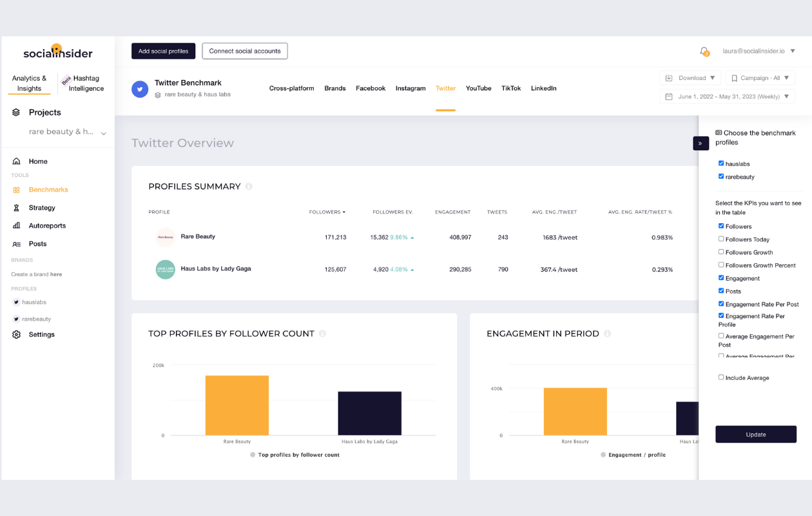
Task: Click the Twitter bird profile icon
Action: click(140, 89)
